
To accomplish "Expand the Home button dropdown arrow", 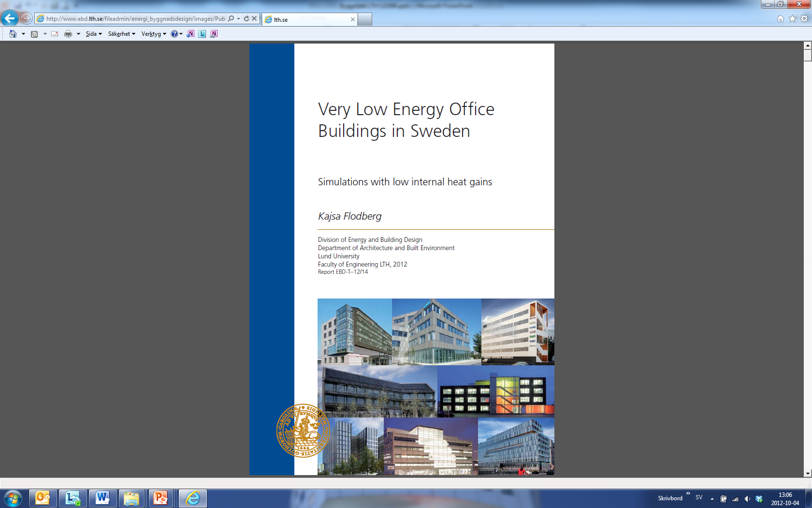I will [23, 34].
